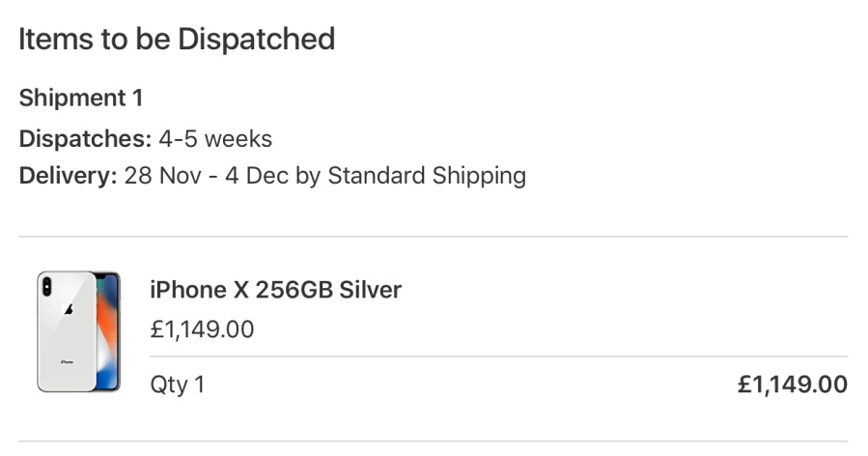Click the '4-5 weeks' dispatch estimate
Viewport: 868px width, 456px height.
pos(215,138)
